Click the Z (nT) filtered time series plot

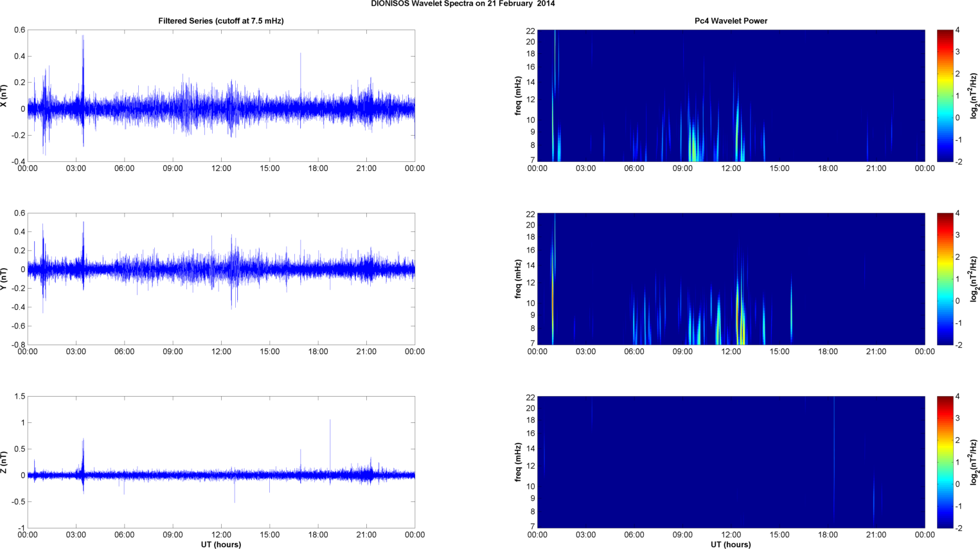coord(221,462)
